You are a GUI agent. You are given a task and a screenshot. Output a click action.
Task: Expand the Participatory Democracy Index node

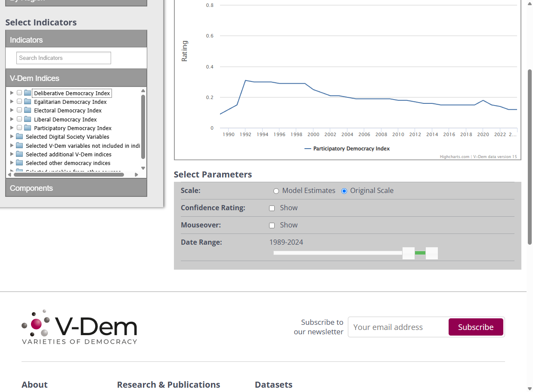[x=12, y=128]
